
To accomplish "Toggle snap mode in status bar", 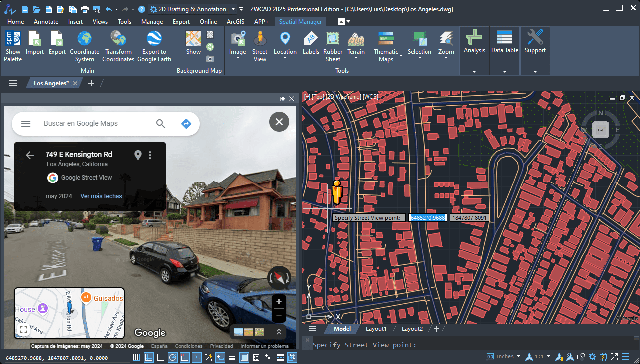I will point(137,357).
